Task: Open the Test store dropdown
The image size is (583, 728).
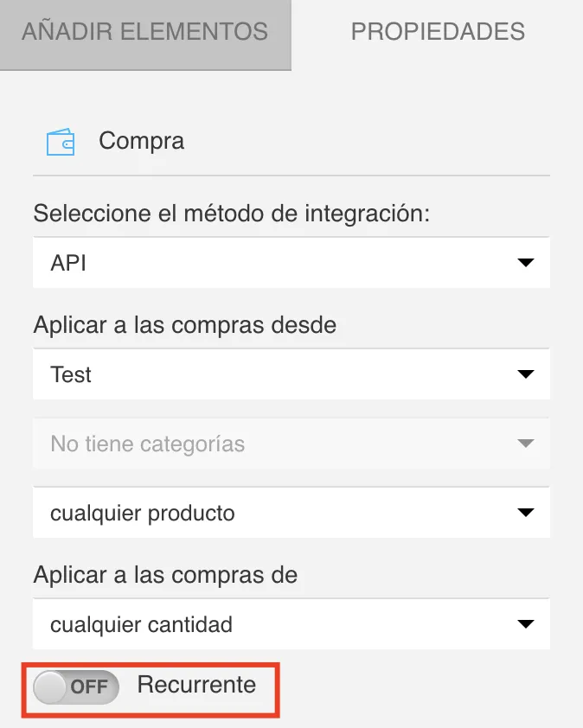Action: coord(291,374)
